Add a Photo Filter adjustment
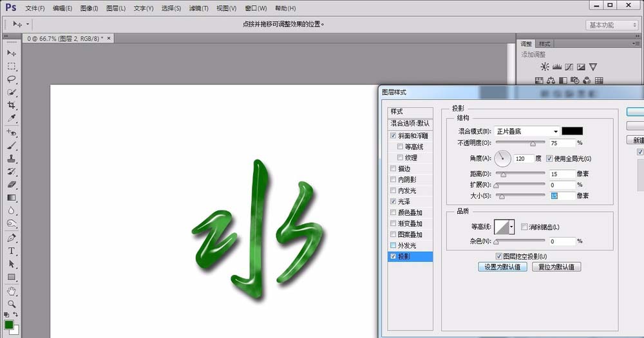 tap(574, 80)
